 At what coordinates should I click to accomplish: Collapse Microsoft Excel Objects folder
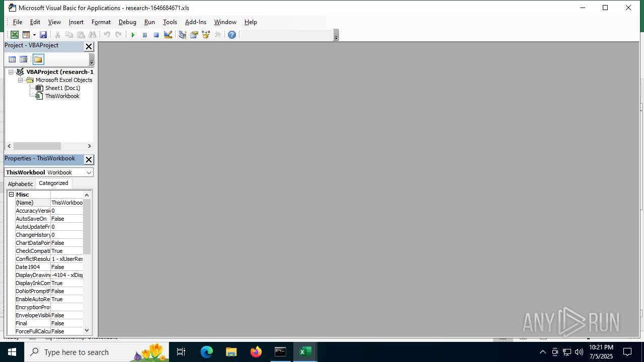tap(21, 80)
